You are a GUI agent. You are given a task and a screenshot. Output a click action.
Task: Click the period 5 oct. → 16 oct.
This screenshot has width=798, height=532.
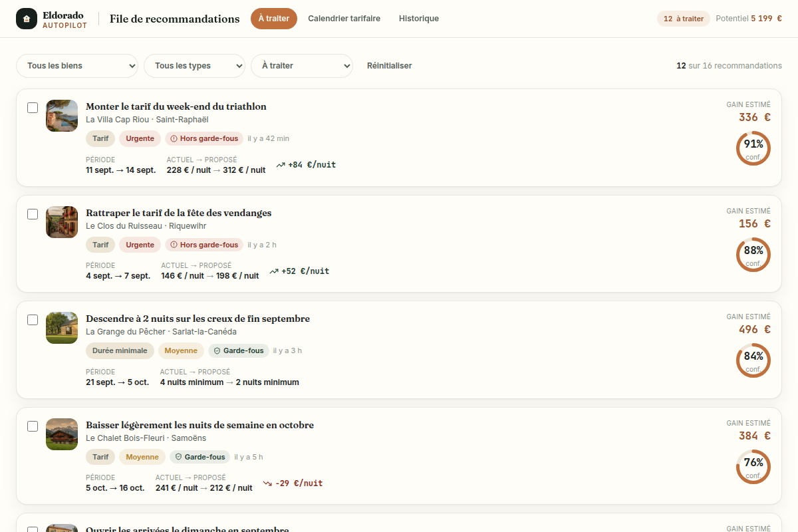(115, 488)
